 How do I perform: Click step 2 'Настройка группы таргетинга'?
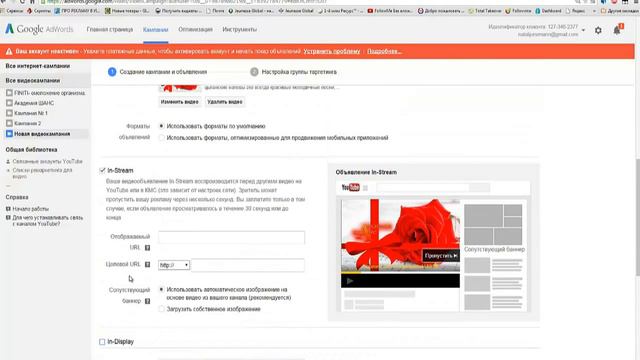(x=293, y=72)
